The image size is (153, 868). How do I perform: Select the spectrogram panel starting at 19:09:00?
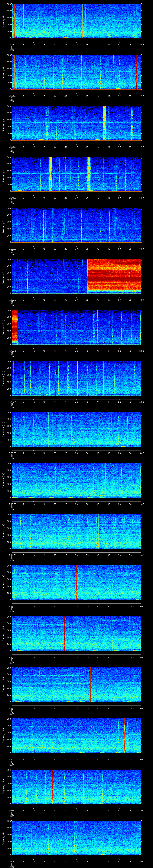(x=76, y=429)
